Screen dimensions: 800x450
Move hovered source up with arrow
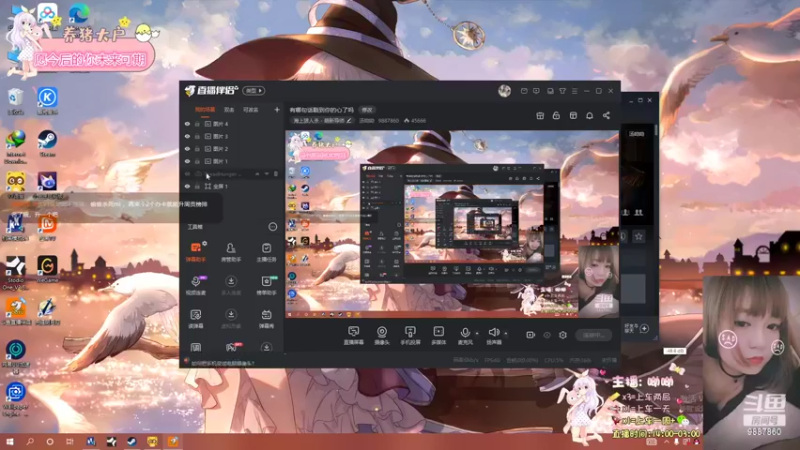[257, 174]
